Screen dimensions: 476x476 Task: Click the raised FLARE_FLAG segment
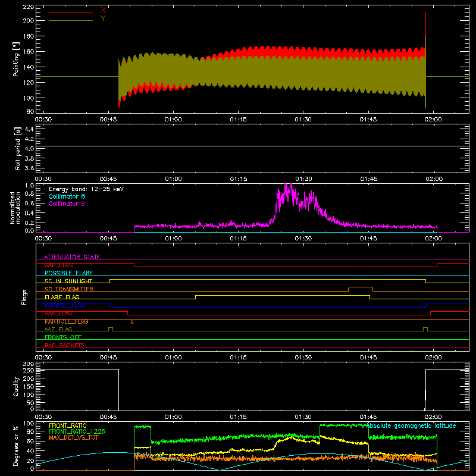[283, 295]
